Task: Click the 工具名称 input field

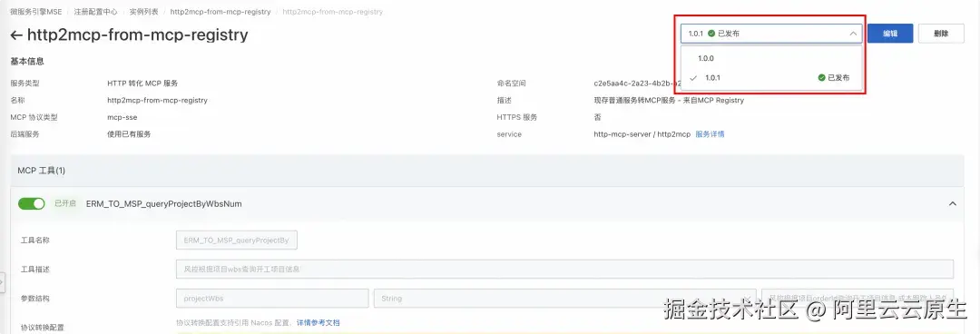Action: 237,241
